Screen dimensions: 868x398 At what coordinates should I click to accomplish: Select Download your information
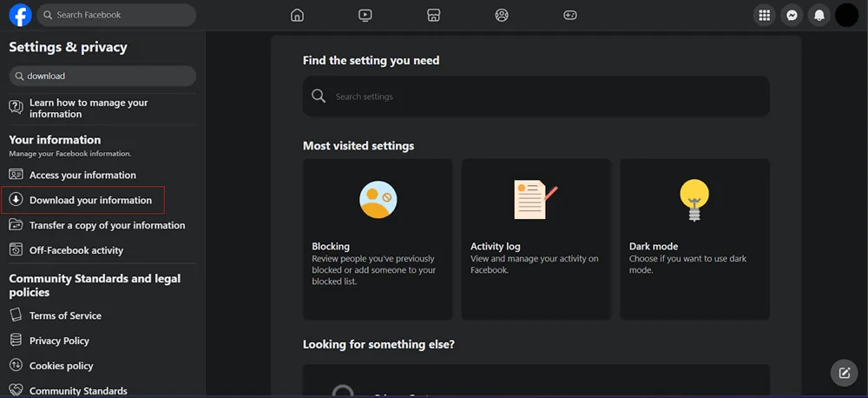(x=90, y=200)
